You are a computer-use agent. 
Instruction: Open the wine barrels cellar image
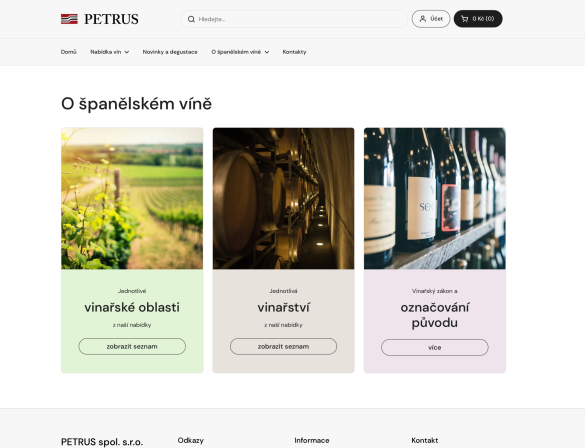(x=284, y=198)
